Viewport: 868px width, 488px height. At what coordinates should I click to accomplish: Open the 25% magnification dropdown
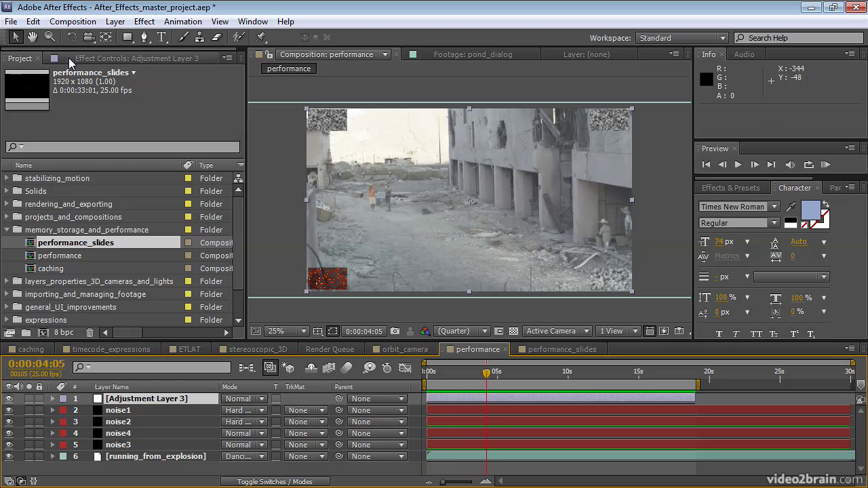[x=288, y=331]
